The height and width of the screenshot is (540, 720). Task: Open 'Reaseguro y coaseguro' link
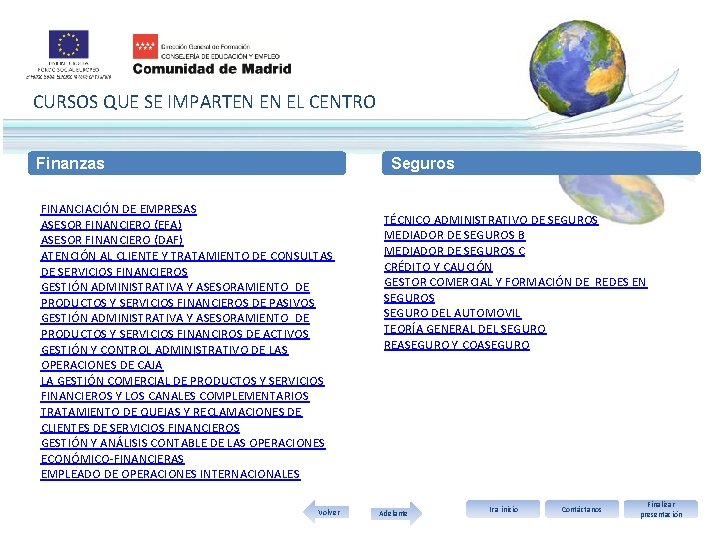457,345
